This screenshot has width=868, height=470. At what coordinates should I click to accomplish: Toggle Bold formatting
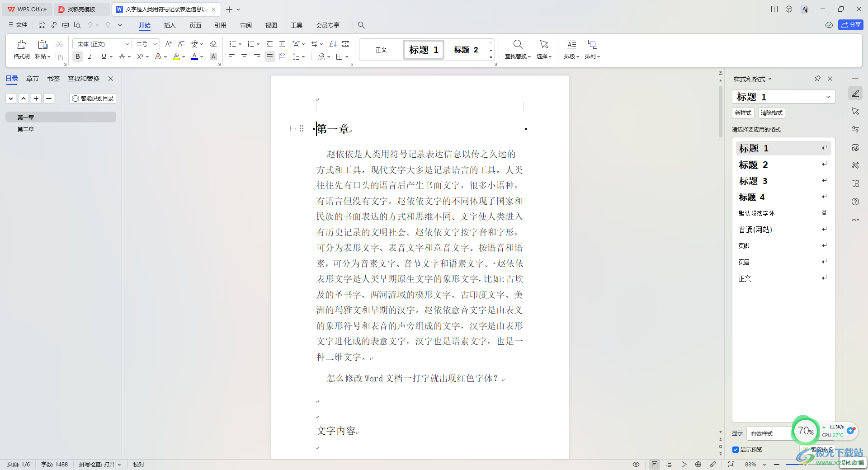tap(78, 56)
